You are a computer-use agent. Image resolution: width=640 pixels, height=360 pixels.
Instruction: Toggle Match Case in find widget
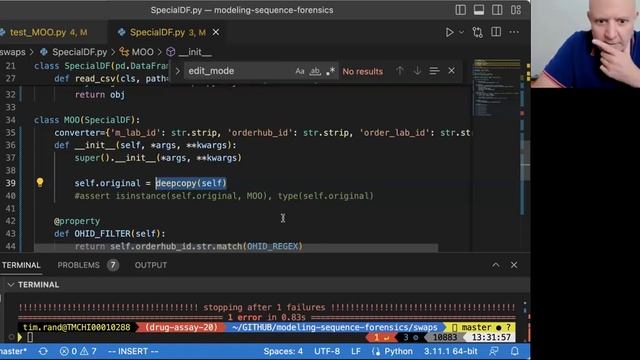coord(300,71)
